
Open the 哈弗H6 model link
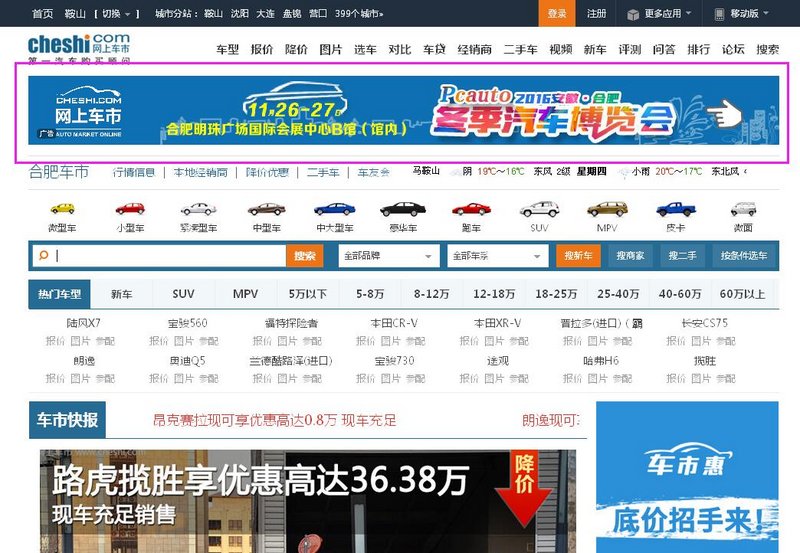(x=601, y=361)
